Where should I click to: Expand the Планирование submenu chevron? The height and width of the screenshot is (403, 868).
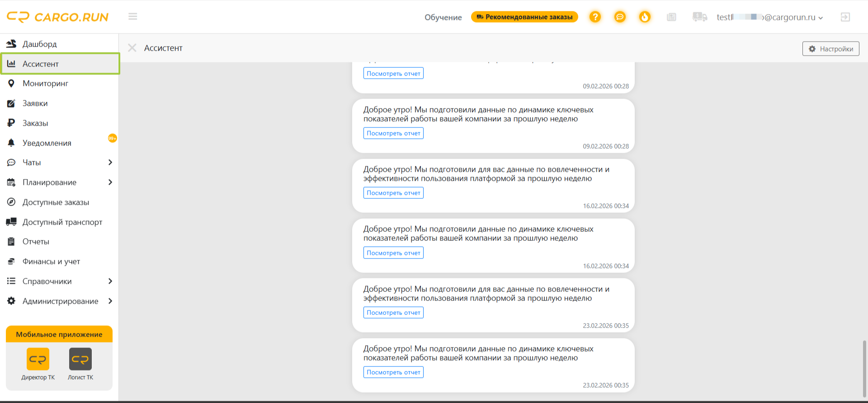pos(110,182)
